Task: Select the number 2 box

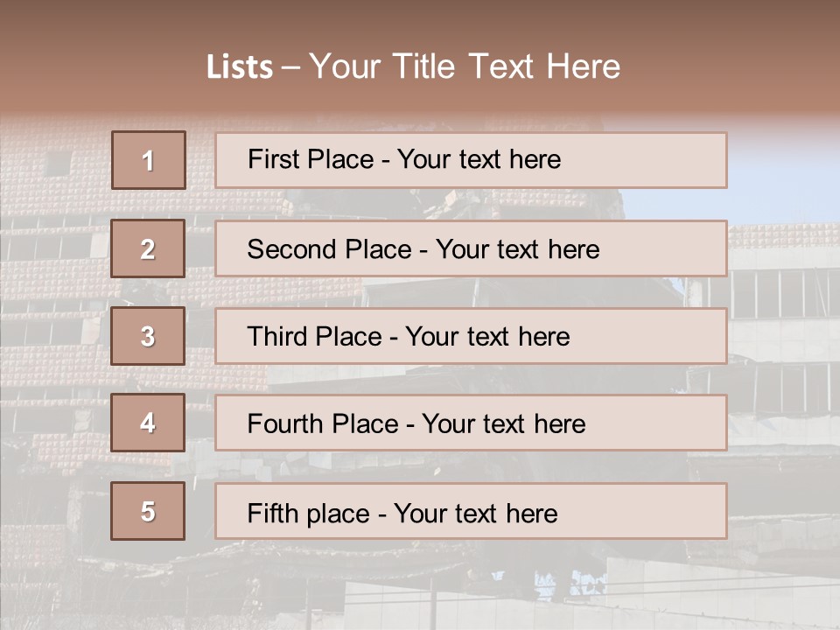Action: coord(149,248)
